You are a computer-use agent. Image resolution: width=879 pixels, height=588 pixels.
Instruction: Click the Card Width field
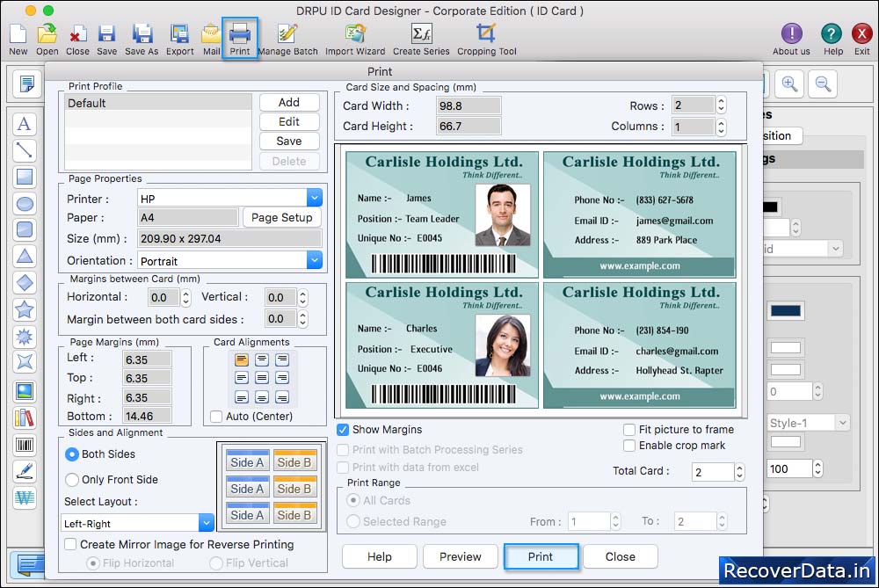pos(469,106)
